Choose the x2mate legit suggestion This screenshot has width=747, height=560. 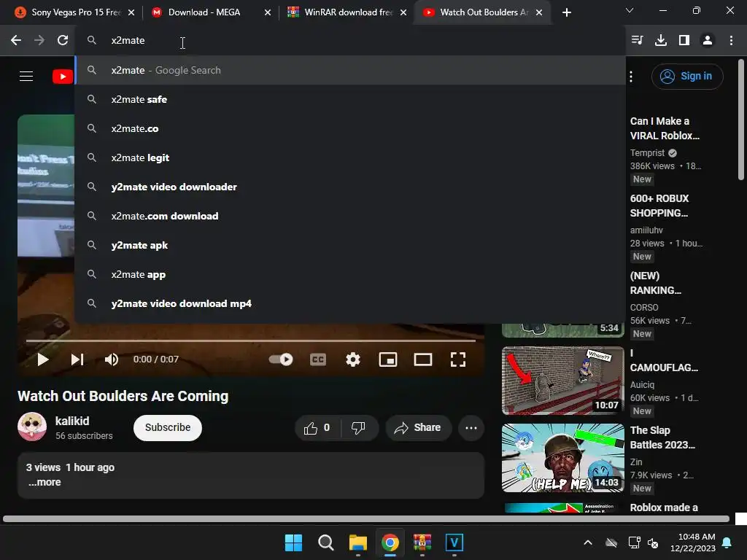(x=350, y=157)
